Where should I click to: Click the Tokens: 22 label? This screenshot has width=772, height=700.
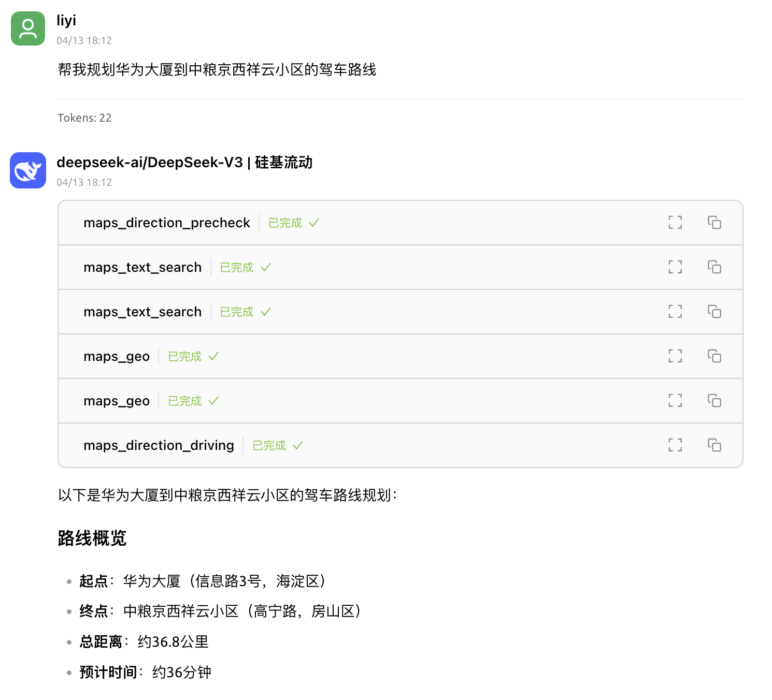point(84,118)
